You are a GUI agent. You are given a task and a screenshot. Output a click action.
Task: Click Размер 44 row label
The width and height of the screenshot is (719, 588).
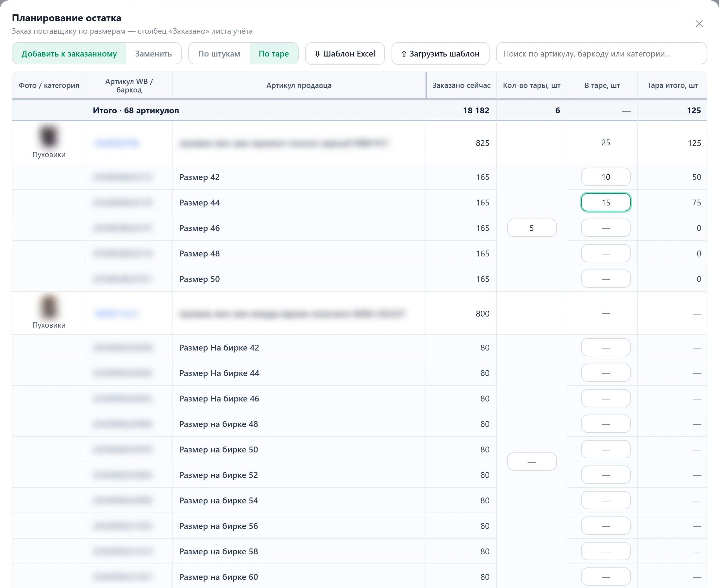(200, 203)
